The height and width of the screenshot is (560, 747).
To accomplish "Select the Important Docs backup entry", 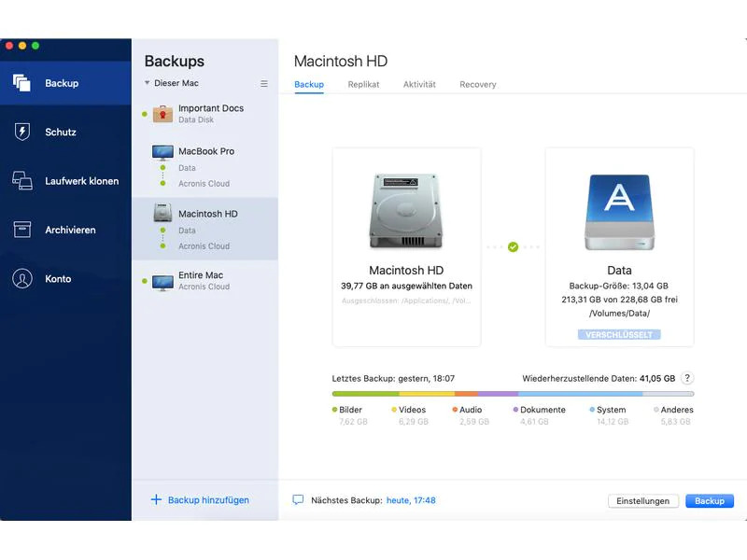I will 204,114.
